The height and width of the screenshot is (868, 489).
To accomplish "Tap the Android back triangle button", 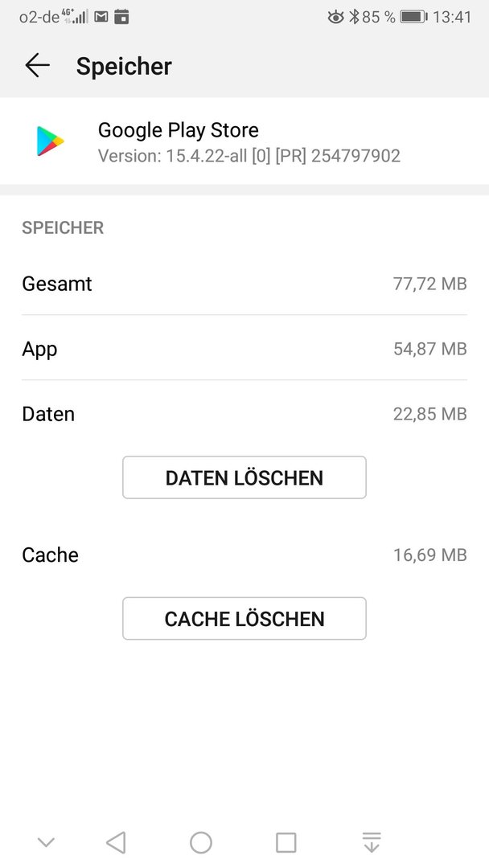I will (x=116, y=842).
